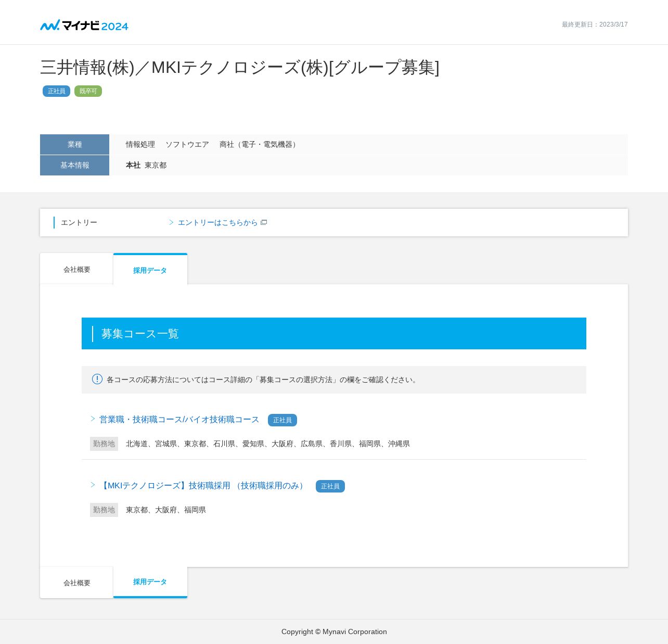Click 勤務地 label in MKIテクノロジーズ row

[x=104, y=510]
